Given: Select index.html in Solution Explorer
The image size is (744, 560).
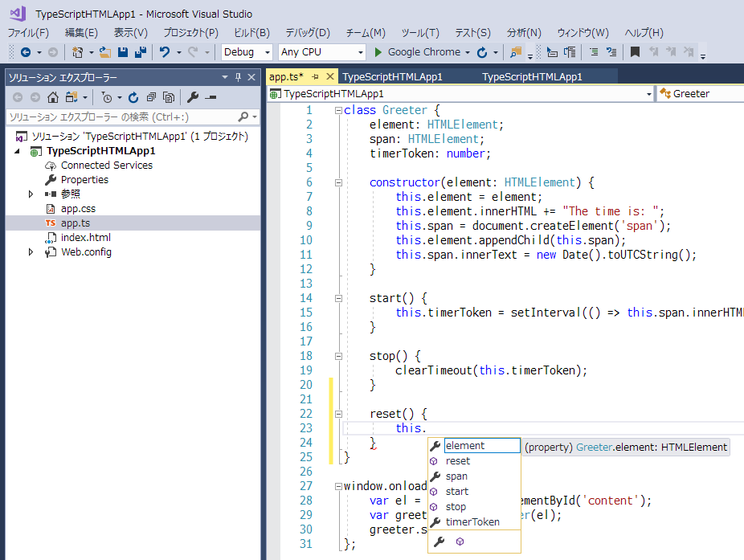Looking at the screenshot, I should point(86,238).
